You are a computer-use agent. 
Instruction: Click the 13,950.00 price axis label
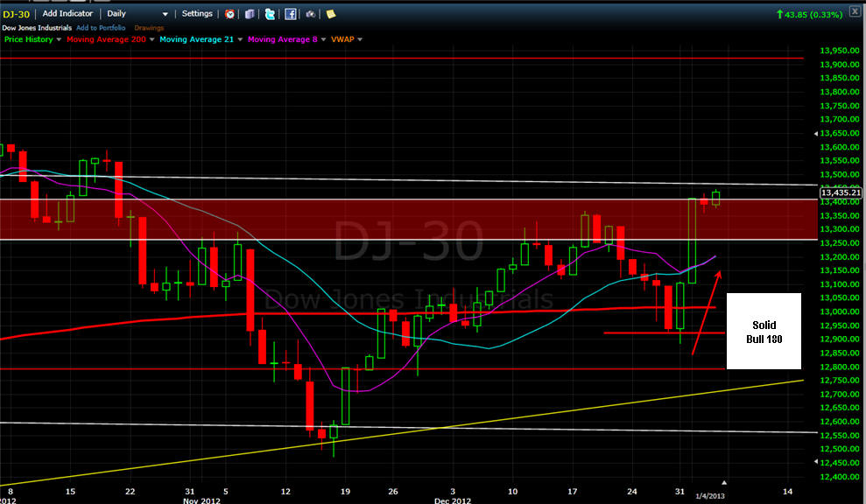[840, 51]
